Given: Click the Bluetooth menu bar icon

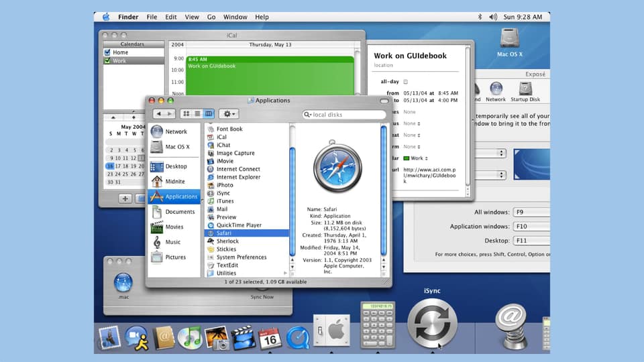Looking at the screenshot, I should tap(479, 17).
